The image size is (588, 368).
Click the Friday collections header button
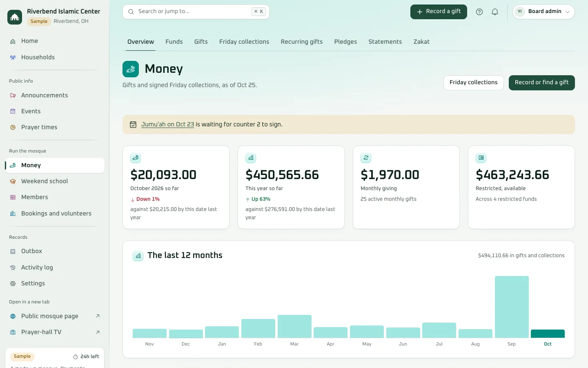tap(474, 83)
